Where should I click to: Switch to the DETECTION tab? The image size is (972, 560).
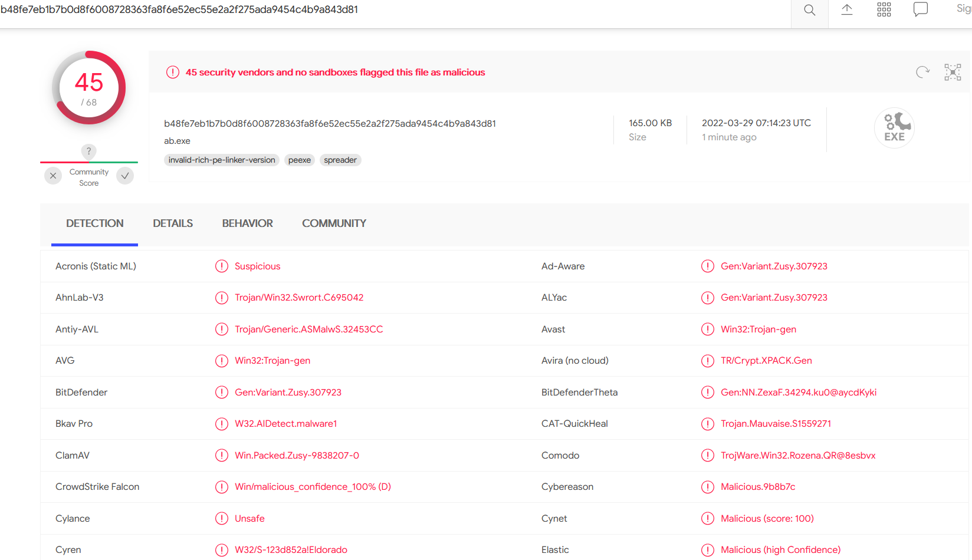pyautogui.click(x=95, y=223)
